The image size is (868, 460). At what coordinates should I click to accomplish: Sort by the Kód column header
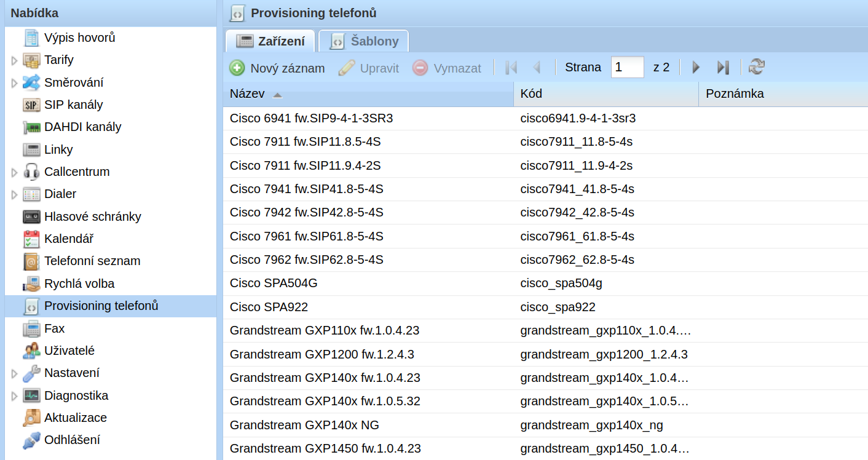[x=606, y=94]
